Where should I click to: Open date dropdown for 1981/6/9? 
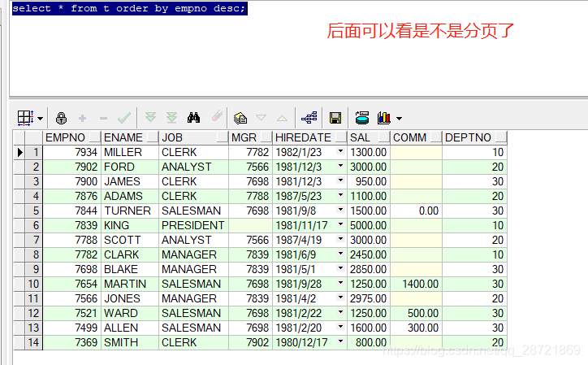point(340,254)
